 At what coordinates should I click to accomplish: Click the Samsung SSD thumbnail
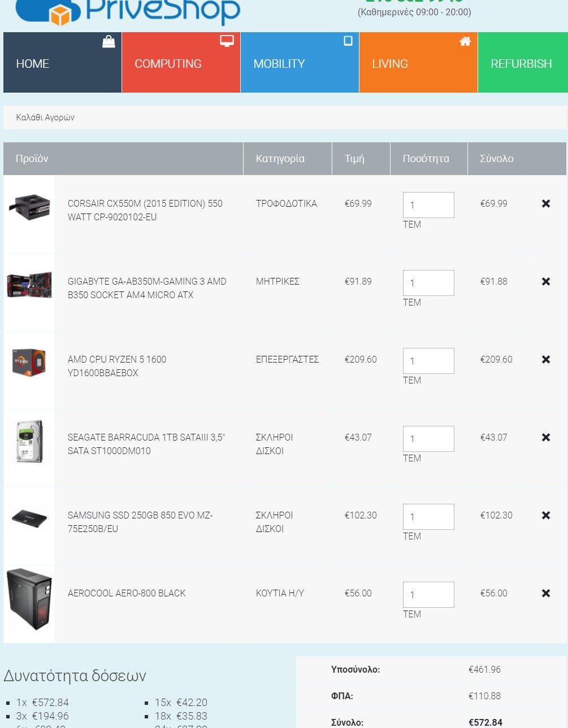point(29,518)
